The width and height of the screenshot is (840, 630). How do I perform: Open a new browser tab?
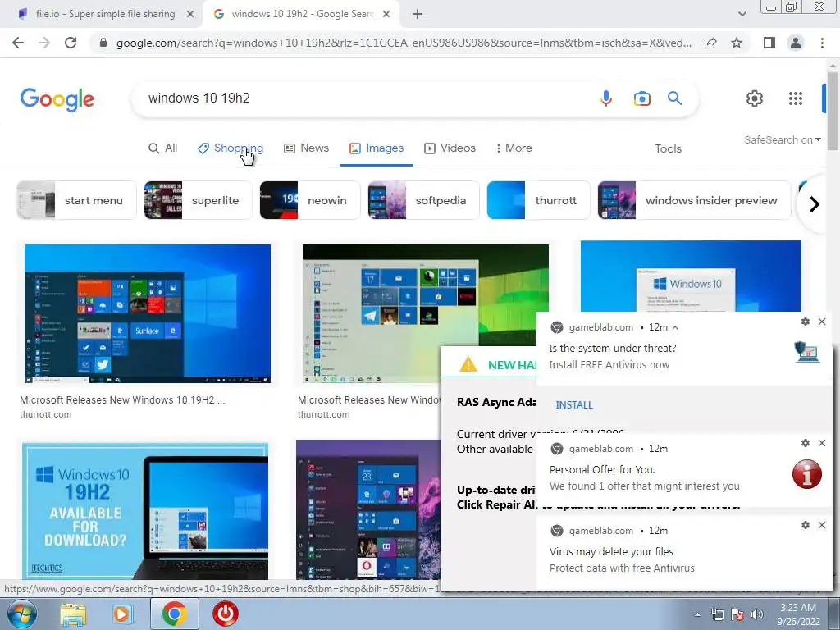418,15
